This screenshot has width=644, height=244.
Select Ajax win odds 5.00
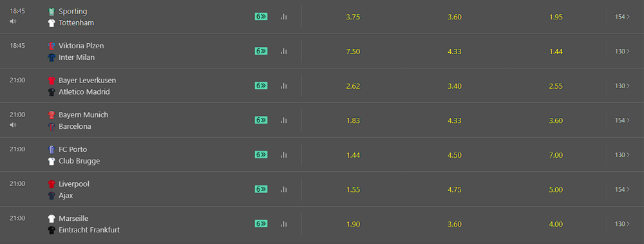[x=556, y=190]
